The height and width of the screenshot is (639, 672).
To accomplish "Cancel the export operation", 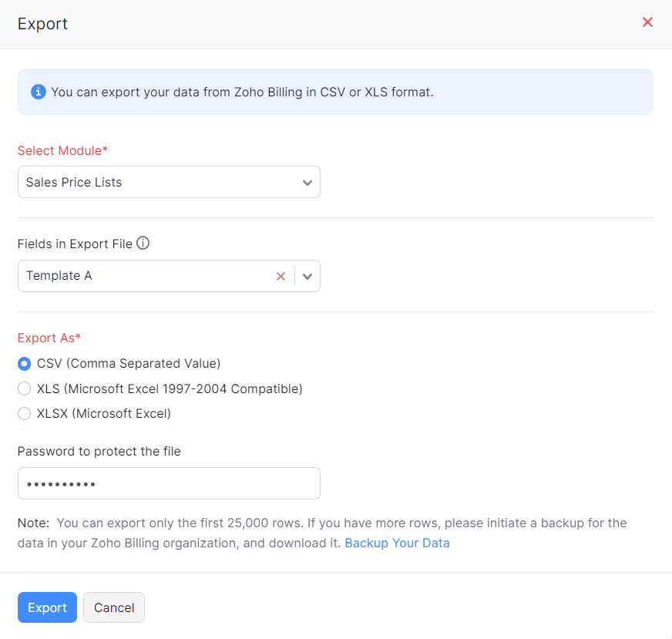I will click(113, 607).
